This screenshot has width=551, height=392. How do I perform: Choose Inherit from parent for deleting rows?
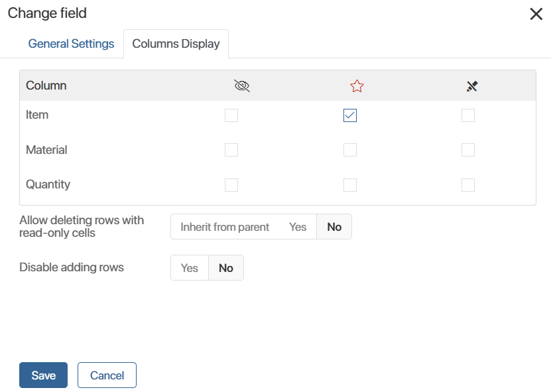(225, 227)
